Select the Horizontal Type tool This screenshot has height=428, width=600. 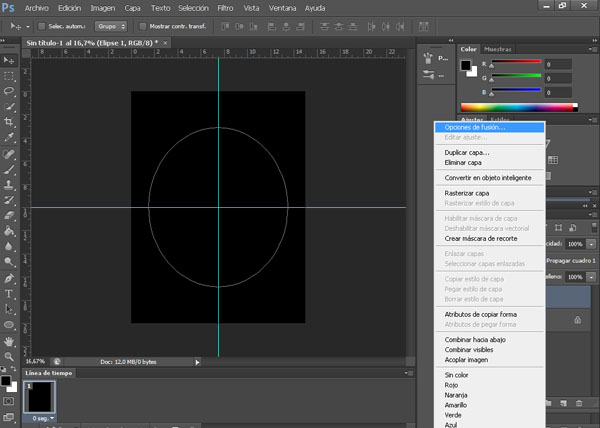pos(9,294)
